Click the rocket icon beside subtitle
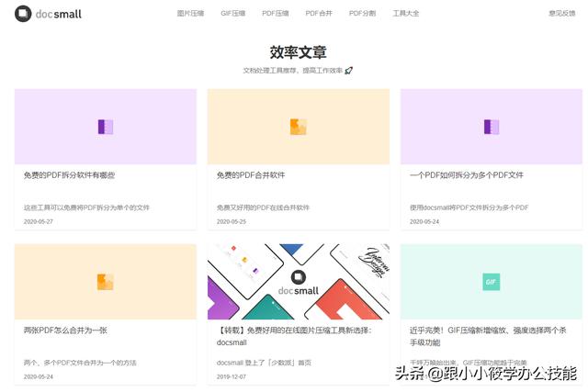 (x=349, y=70)
